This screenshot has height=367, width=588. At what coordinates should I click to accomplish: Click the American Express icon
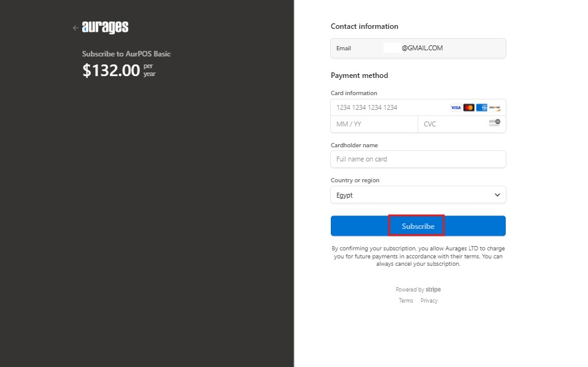(x=481, y=107)
